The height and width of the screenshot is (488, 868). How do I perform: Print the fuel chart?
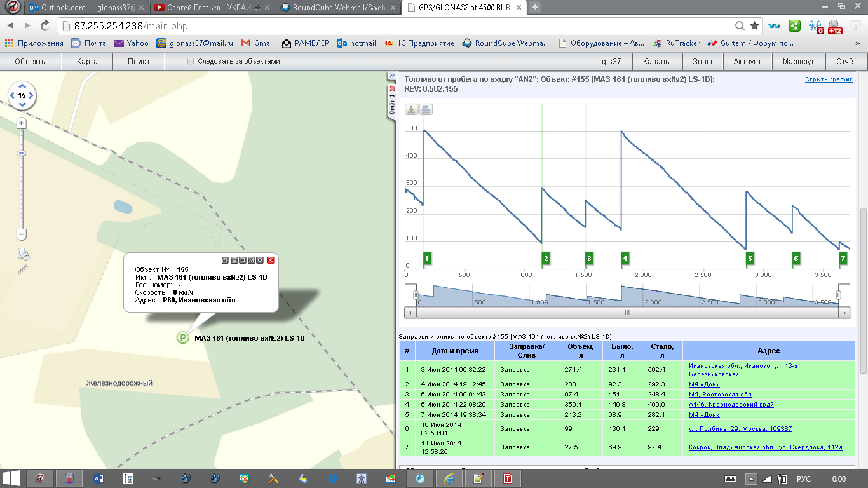[426, 110]
